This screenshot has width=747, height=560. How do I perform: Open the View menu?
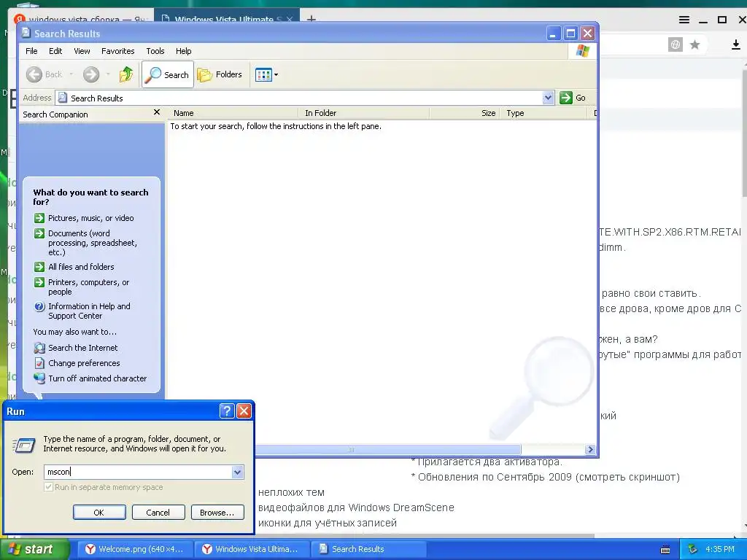point(82,51)
